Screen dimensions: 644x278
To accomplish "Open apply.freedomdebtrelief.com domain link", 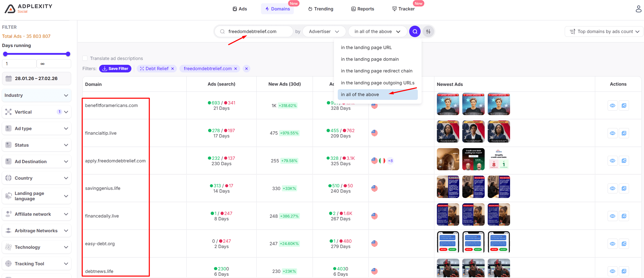I will (x=115, y=161).
